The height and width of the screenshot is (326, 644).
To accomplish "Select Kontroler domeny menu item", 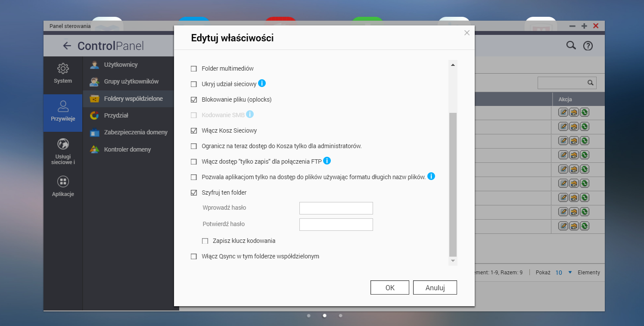I will coord(127,149).
